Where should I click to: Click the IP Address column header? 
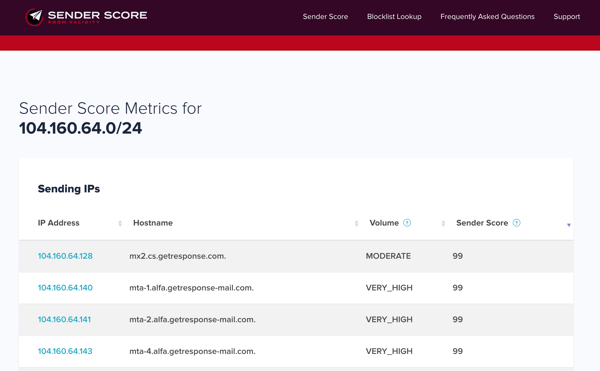[x=59, y=223]
